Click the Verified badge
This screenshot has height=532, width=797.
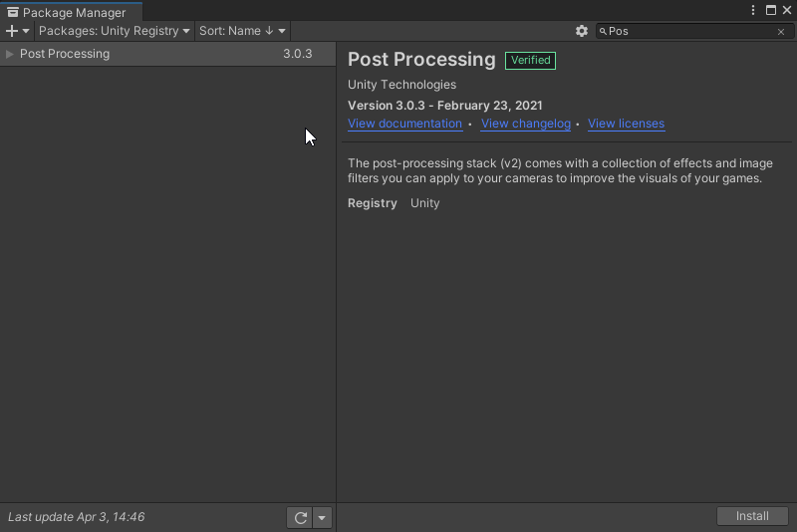[530, 61]
